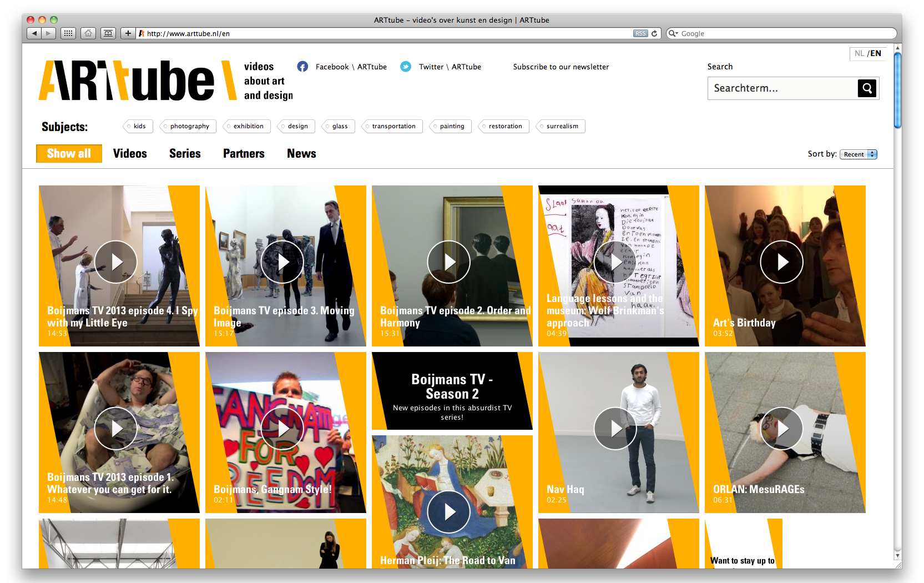Click the RSS badge in address bar
The height and width of the screenshot is (583, 924).
640,33
